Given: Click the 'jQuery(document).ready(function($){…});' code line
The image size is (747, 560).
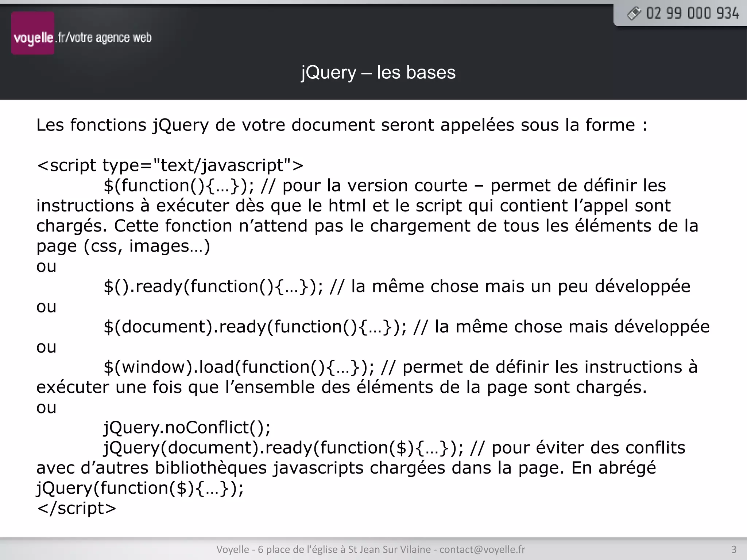Looking at the screenshot, I should tap(283, 448).
